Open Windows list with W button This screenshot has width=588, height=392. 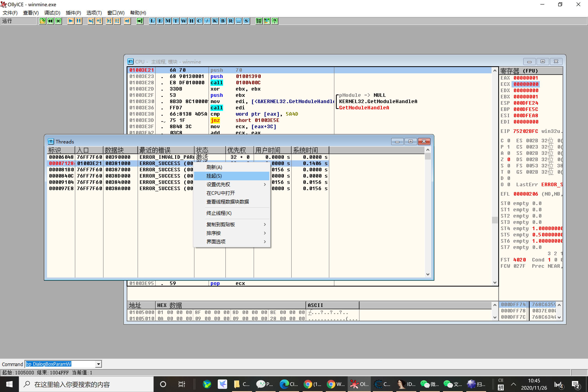point(184,21)
